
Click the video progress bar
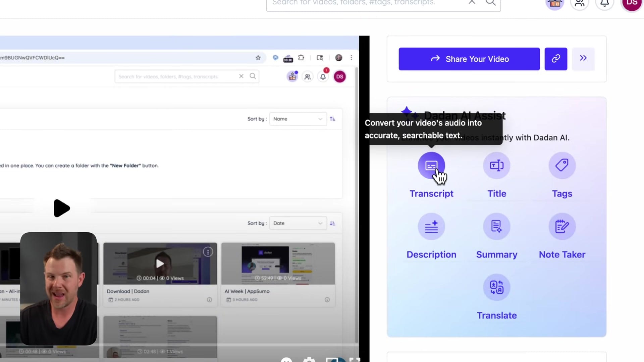(179, 345)
